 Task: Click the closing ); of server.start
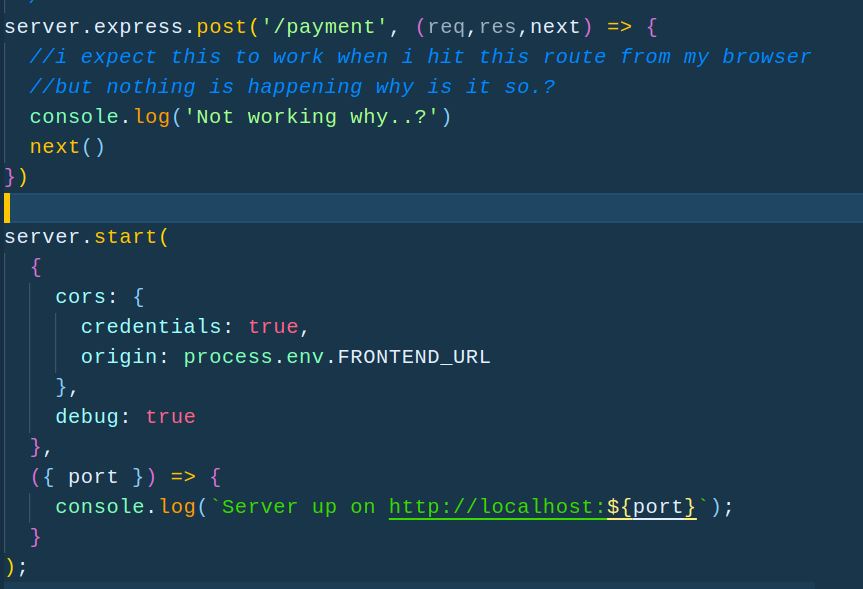click(x=15, y=567)
